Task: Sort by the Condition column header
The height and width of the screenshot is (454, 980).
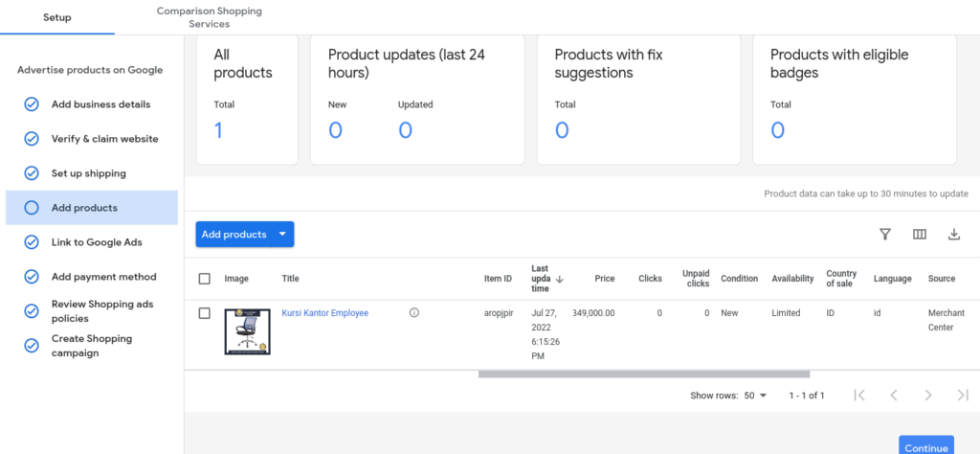Action: [x=740, y=279]
